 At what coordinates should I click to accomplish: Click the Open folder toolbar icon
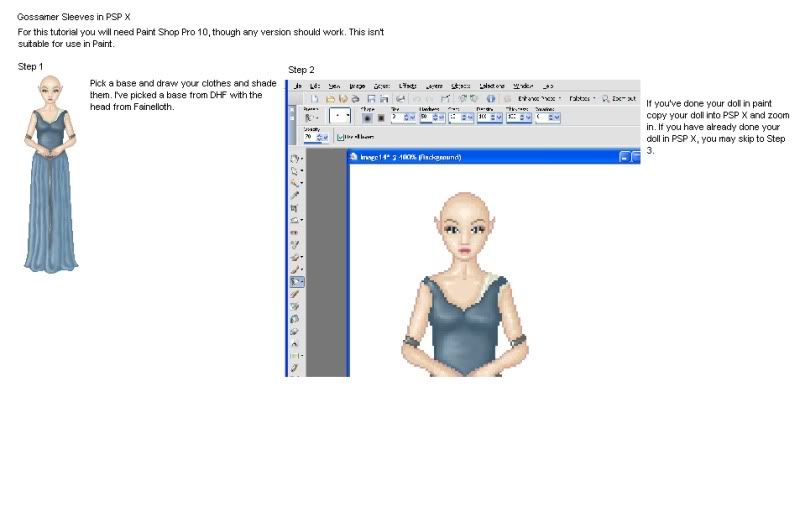pyautogui.click(x=330, y=99)
